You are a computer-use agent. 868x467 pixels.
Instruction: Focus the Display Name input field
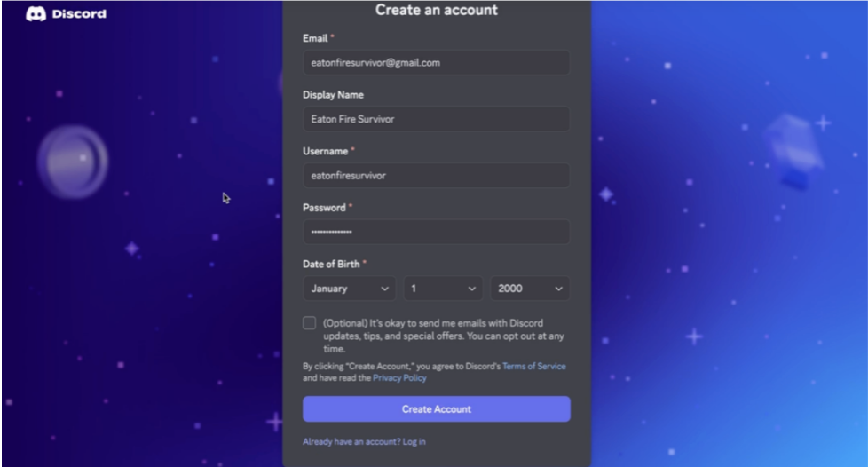click(436, 119)
